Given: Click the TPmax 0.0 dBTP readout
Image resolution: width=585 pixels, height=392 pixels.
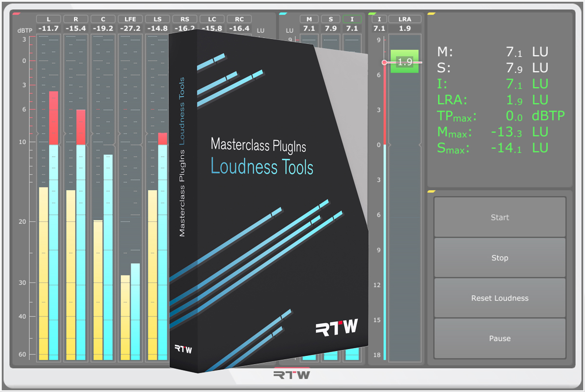Looking at the screenshot, I should 501,116.
